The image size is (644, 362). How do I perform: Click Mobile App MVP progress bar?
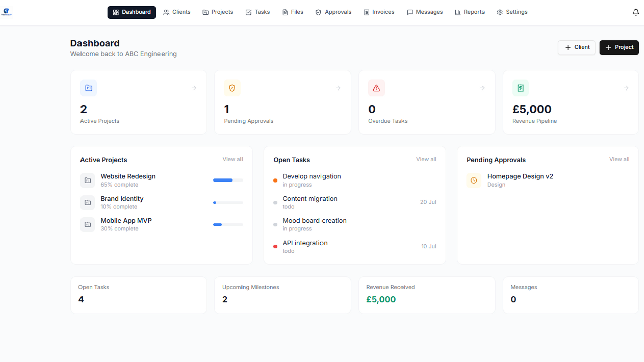click(228, 224)
